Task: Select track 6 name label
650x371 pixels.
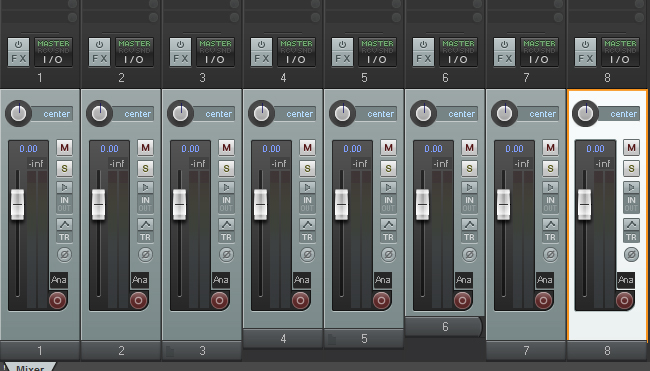Action: pyautogui.click(x=444, y=327)
